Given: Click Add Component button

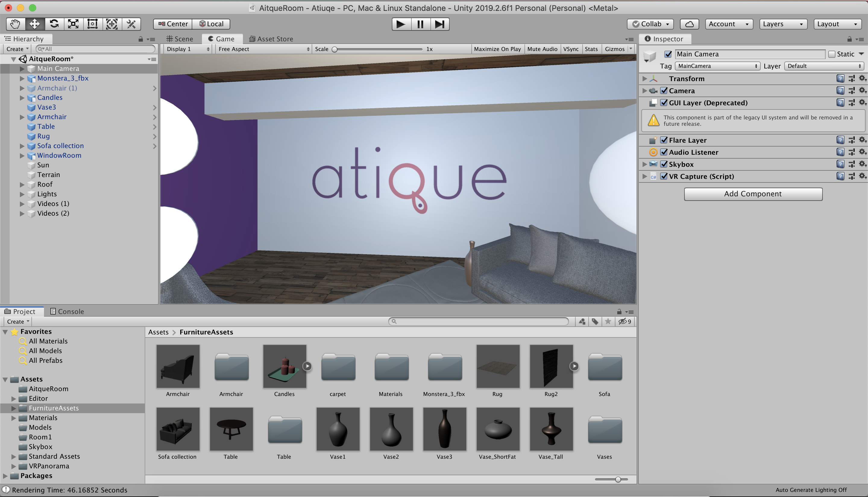Looking at the screenshot, I should pos(753,194).
